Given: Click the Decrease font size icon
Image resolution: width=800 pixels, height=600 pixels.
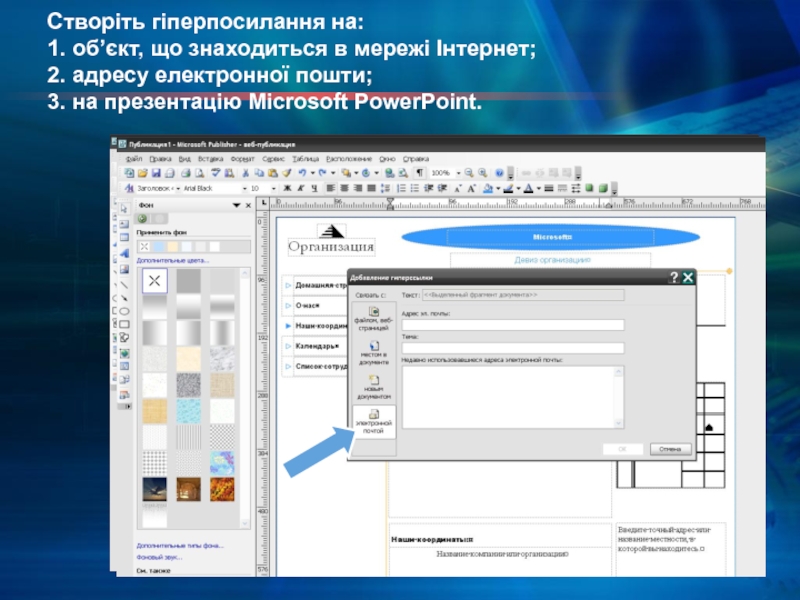Looking at the screenshot, I should tap(458, 188).
